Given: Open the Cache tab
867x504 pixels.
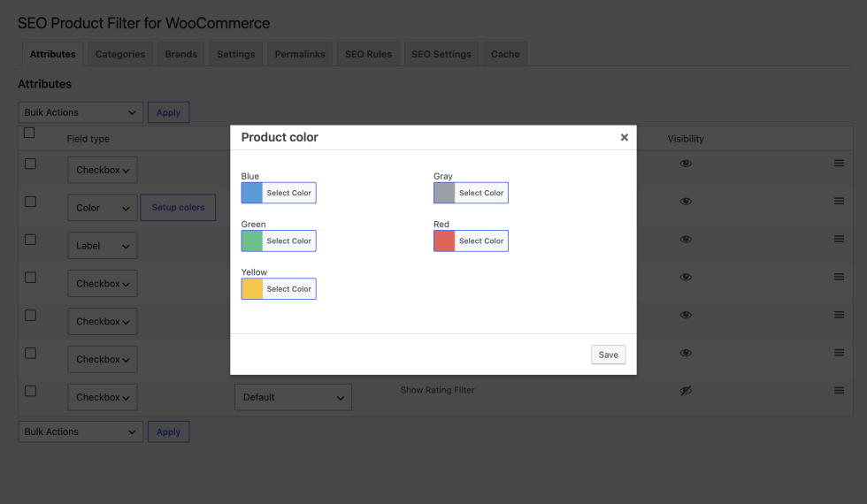Looking at the screenshot, I should [x=505, y=54].
